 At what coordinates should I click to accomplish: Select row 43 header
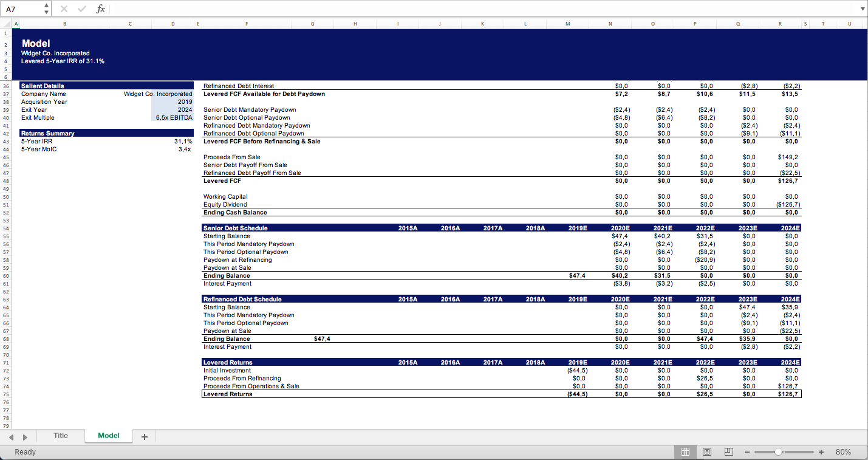click(x=6, y=141)
